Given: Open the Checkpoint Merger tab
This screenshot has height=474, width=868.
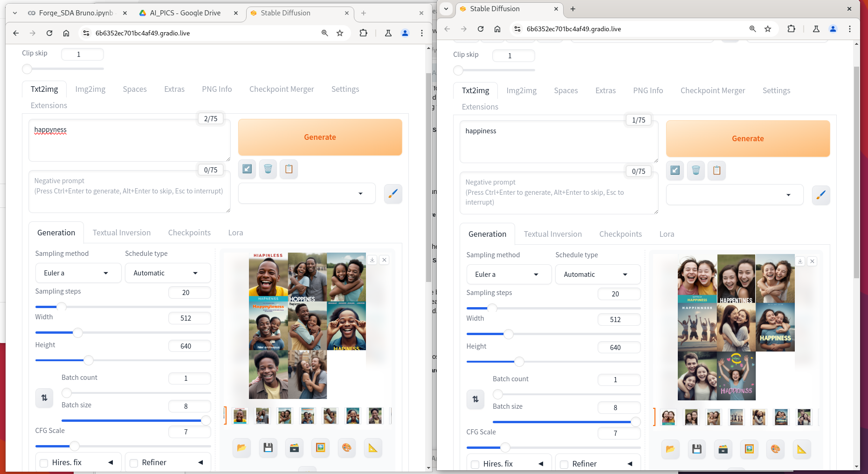Looking at the screenshot, I should (x=282, y=89).
